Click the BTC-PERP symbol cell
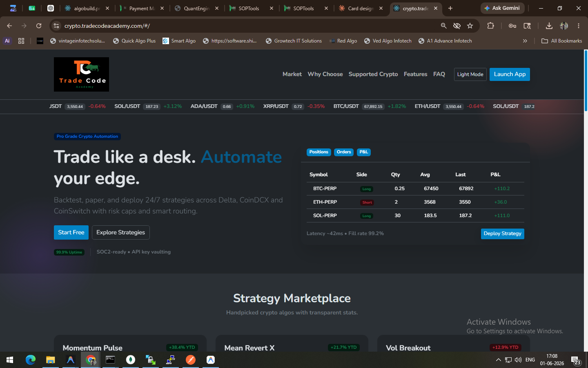This screenshot has height=368, width=588. [325, 188]
